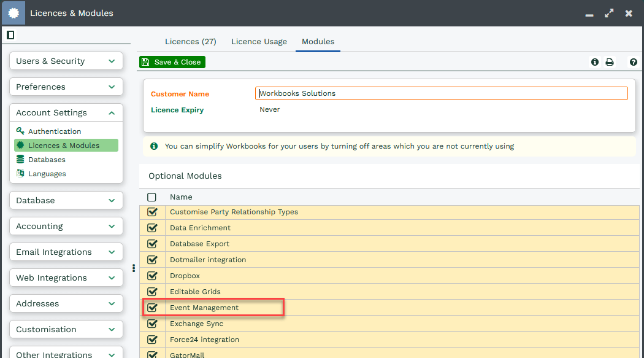Uncheck the Data Enrichment module
Image resolution: width=644 pixels, height=358 pixels.
point(152,228)
